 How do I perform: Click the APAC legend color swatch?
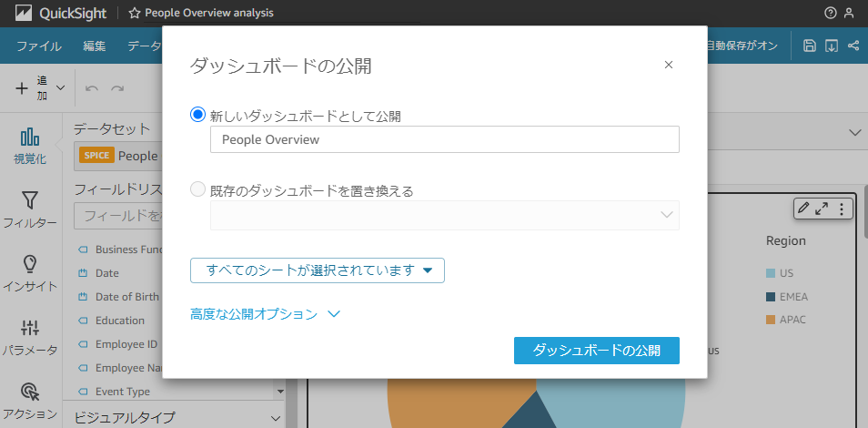click(x=771, y=320)
